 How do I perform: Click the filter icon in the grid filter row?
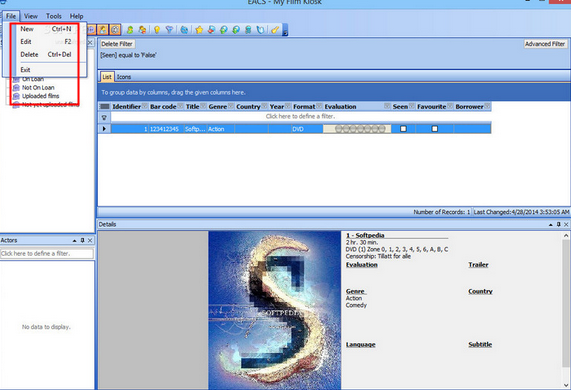click(104, 117)
